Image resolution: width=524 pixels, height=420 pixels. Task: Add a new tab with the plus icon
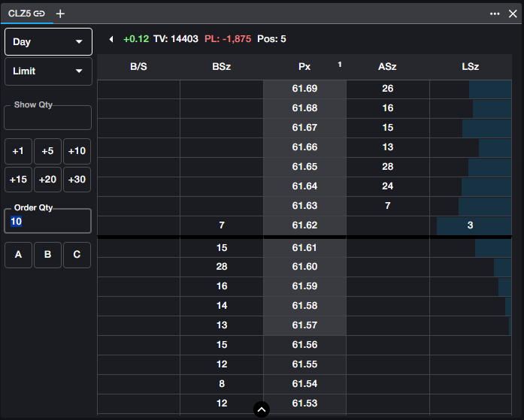tap(60, 14)
